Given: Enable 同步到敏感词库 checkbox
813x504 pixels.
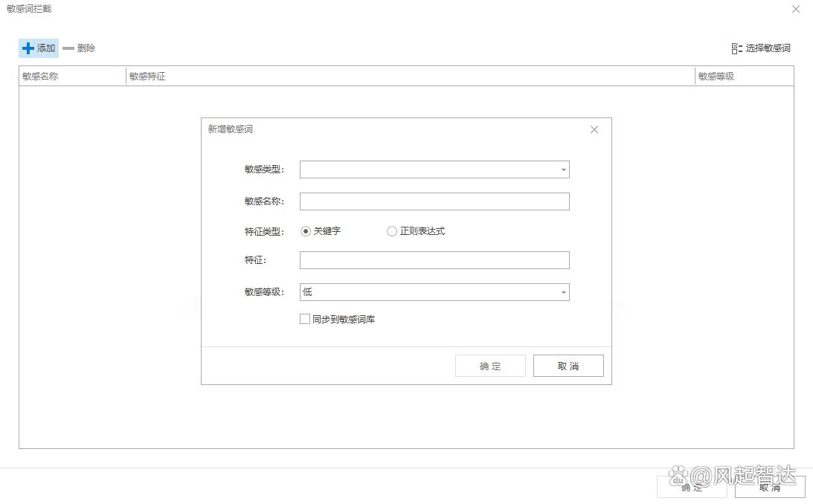Looking at the screenshot, I should pyautogui.click(x=305, y=319).
